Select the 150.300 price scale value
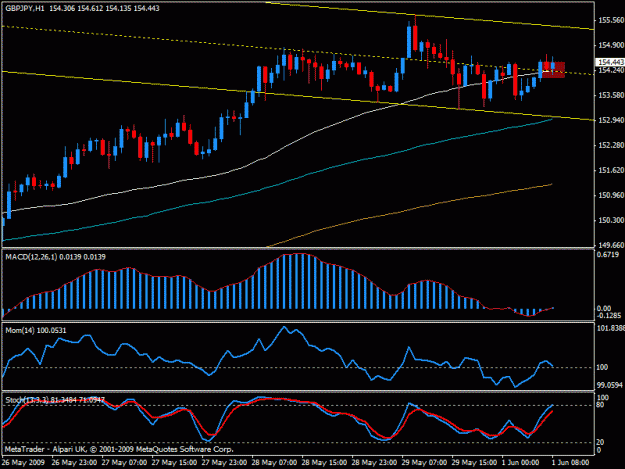The height and width of the screenshot is (469, 625). pos(611,220)
